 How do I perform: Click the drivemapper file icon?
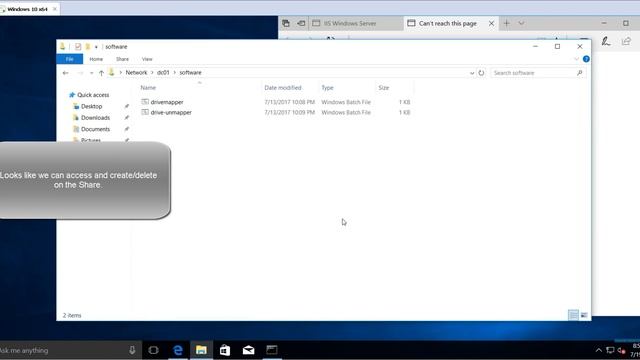click(x=145, y=102)
